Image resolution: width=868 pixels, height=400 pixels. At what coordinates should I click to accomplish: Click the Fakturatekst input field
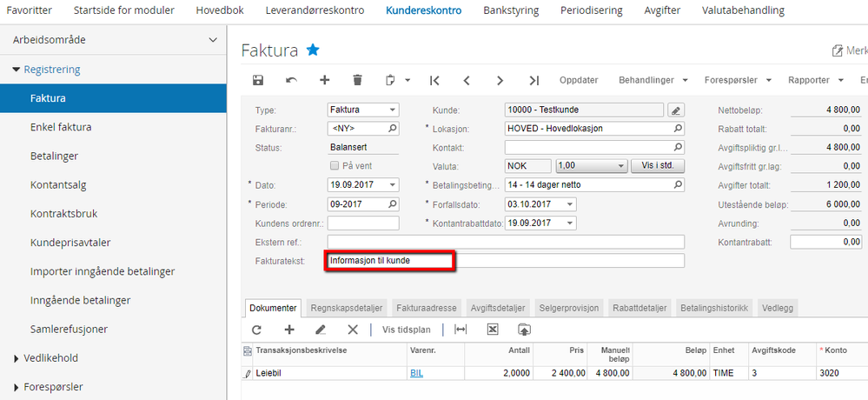(506, 260)
